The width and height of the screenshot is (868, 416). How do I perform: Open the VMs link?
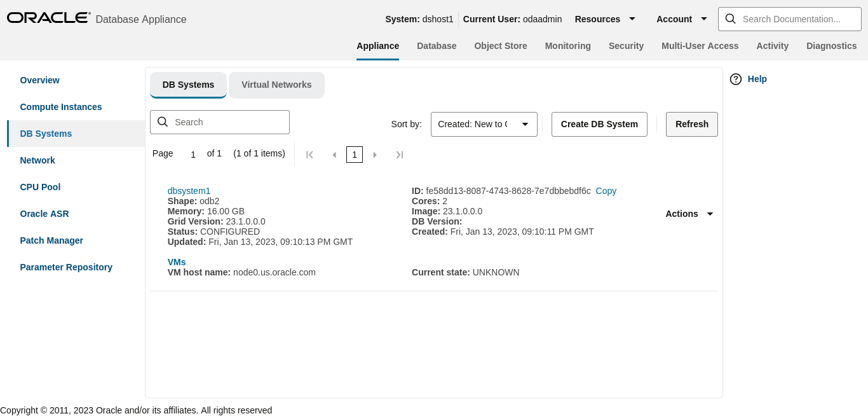tap(177, 262)
